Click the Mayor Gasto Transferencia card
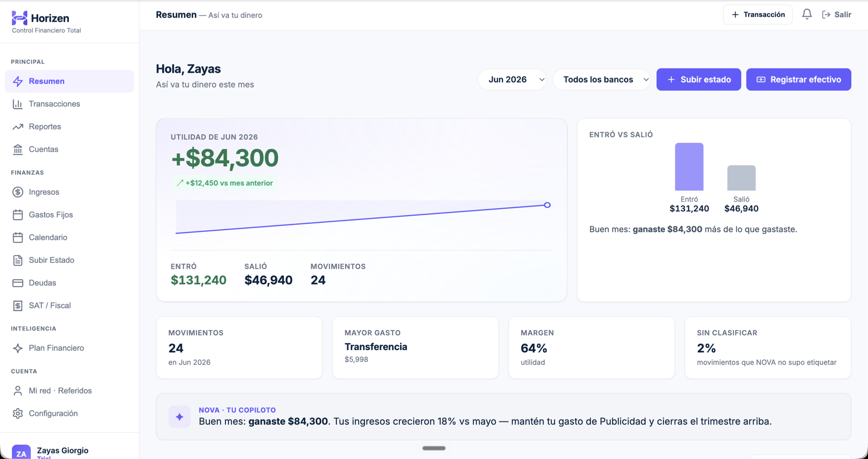 (x=416, y=348)
